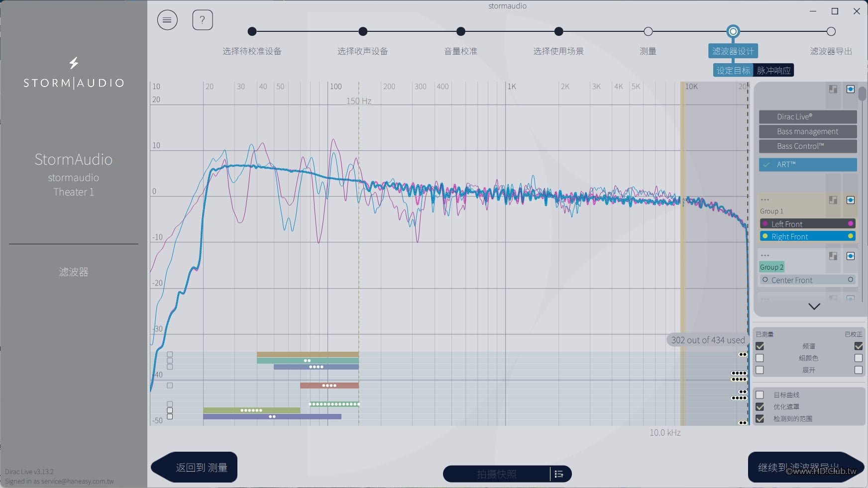Click the StormAudio lightning logo

tap(74, 63)
